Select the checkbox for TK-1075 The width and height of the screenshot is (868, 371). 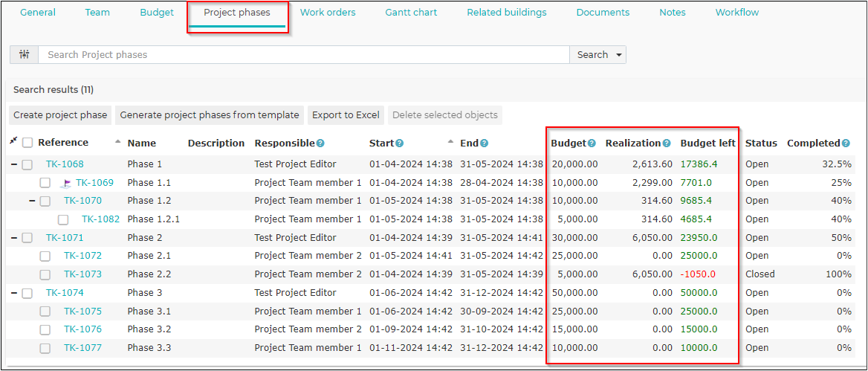[x=45, y=312]
